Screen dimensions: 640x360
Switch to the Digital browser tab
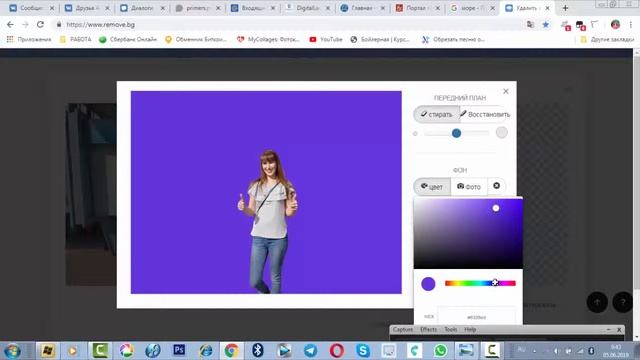308,8
